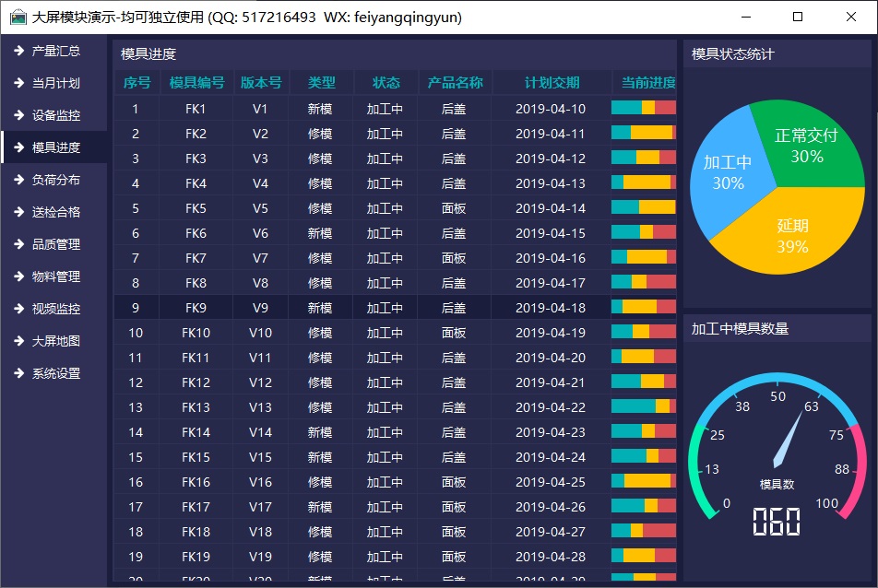
Task: Click the 060 gauge digital readout
Action: (776, 523)
